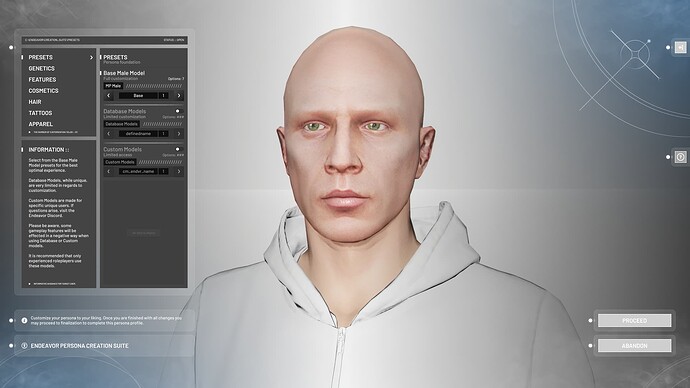
Task: Open the TATTOOS category
Action: pos(40,113)
